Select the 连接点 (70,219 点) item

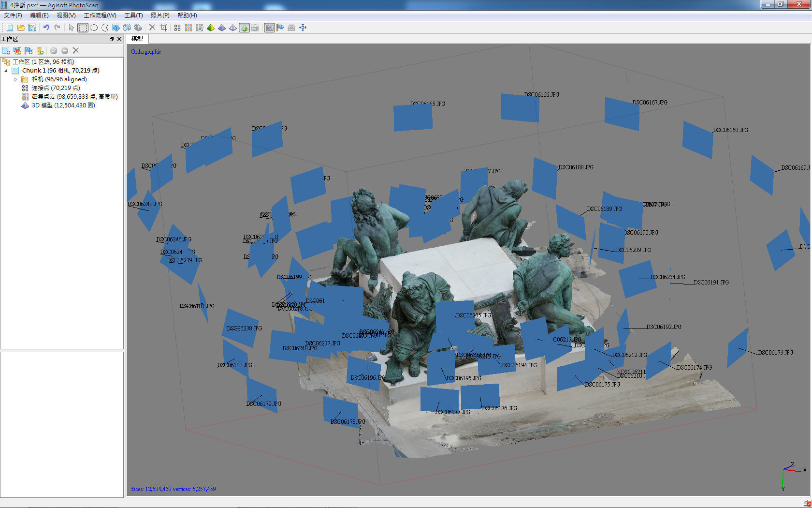click(56, 88)
